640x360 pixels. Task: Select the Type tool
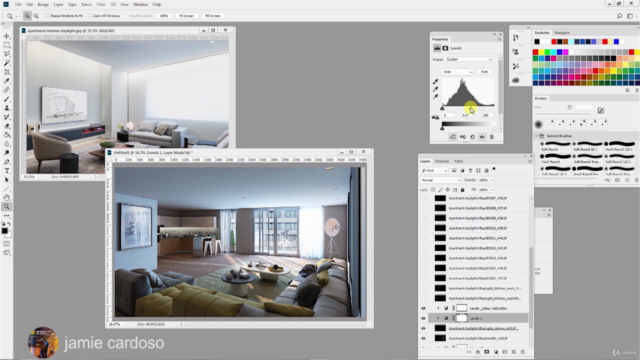click(x=7, y=171)
